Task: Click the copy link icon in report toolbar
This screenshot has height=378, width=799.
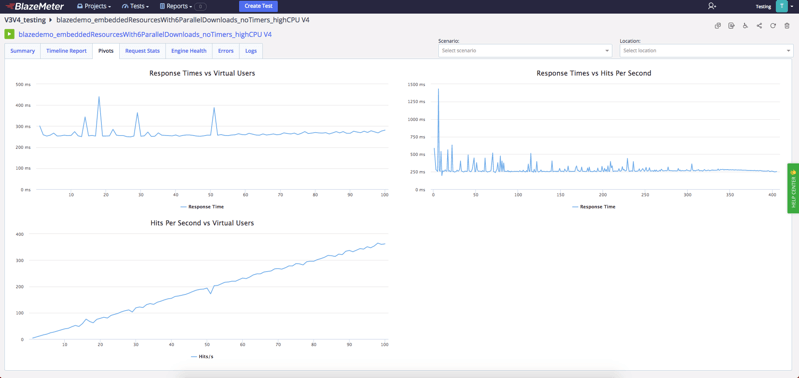Action: pyautogui.click(x=717, y=26)
